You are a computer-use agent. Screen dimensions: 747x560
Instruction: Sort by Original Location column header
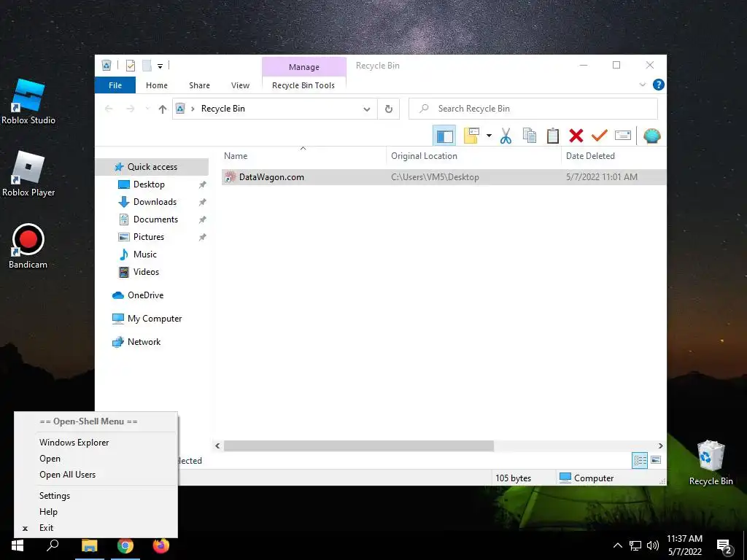tap(473, 156)
